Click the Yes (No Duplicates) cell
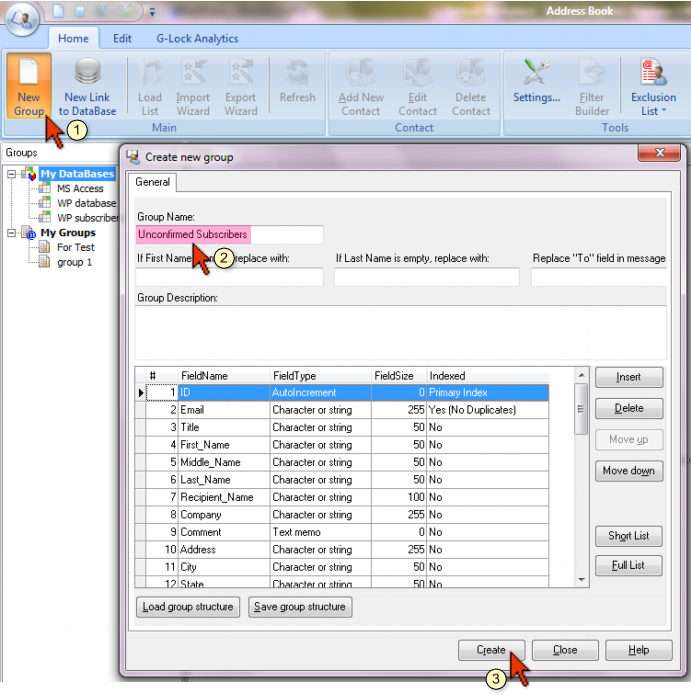 click(488, 410)
